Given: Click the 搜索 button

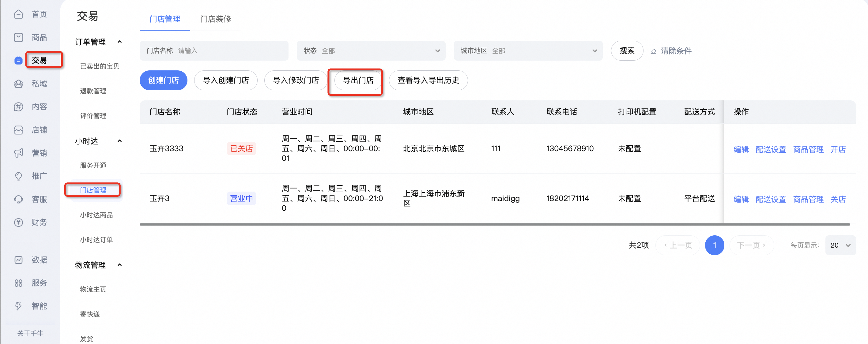Looking at the screenshot, I should point(627,51).
